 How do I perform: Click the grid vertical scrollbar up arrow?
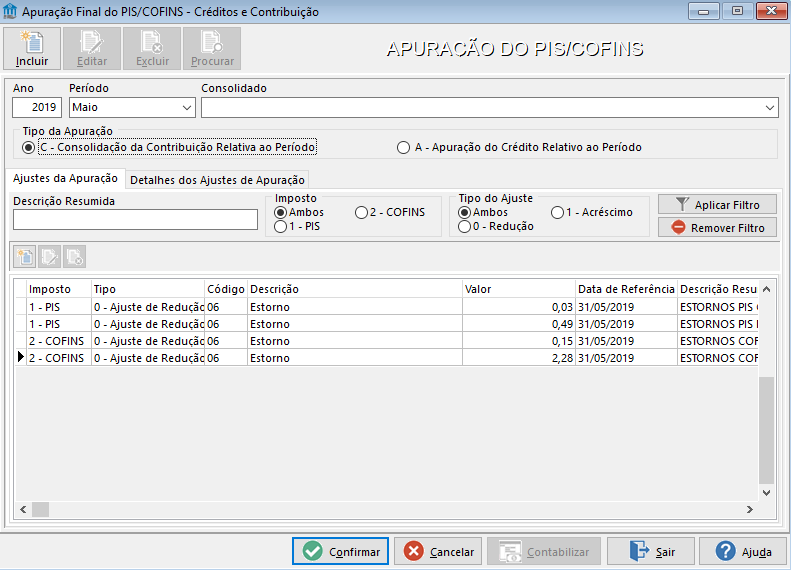tap(766, 289)
